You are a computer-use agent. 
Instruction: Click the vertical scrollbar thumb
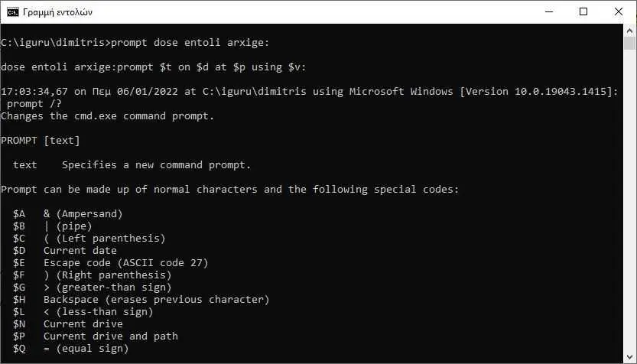[x=629, y=43]
